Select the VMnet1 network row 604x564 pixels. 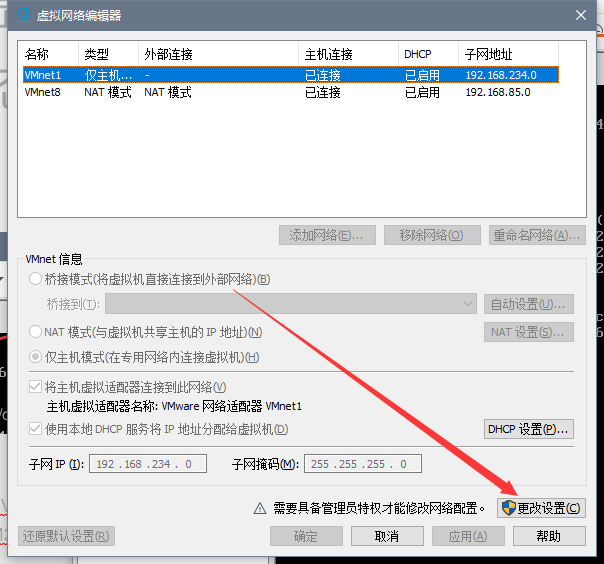click(291, 75)
